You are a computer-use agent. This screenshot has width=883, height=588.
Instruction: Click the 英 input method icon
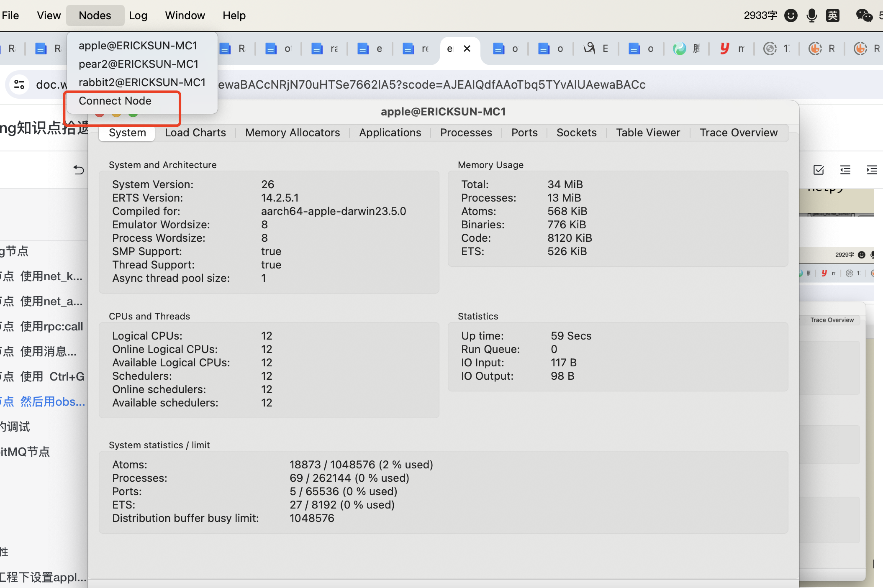tap(832, 15)
